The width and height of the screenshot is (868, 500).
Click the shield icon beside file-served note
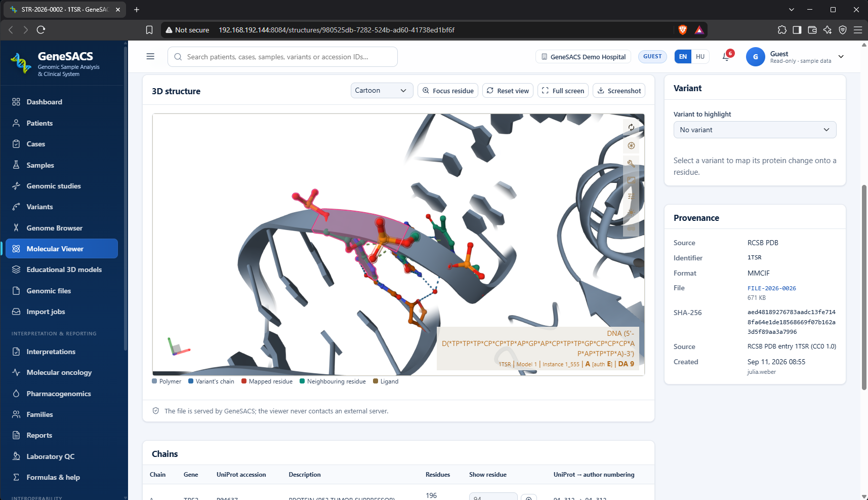[x=156, y=411]
